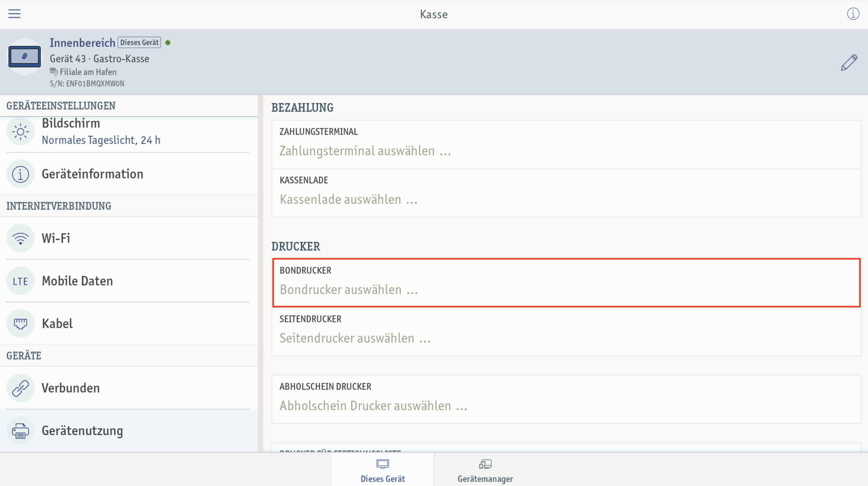Click the Kasse page title
This screenshot has width=868, height=486.
tap(434, 14)
